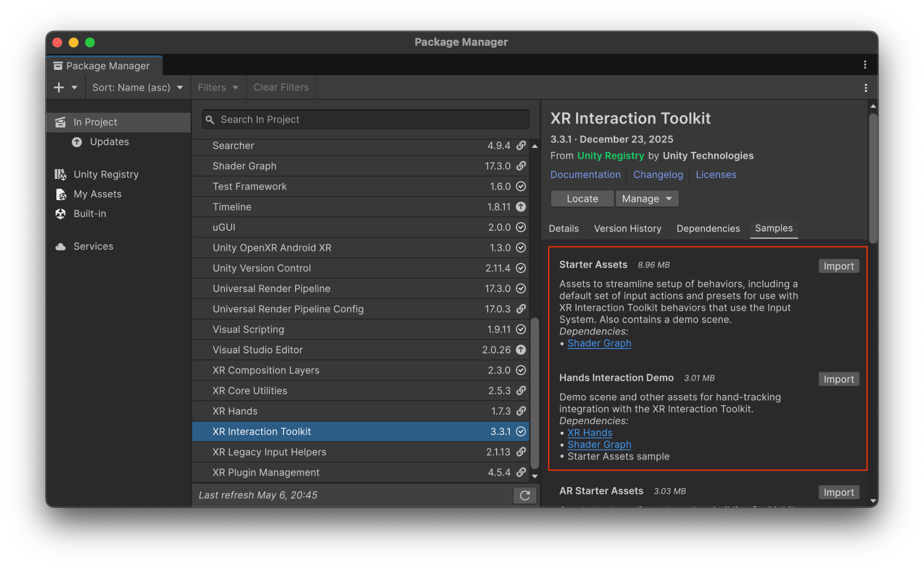Click the Locate button
This screenshot has height=568, width=924.
click(582, 199)
